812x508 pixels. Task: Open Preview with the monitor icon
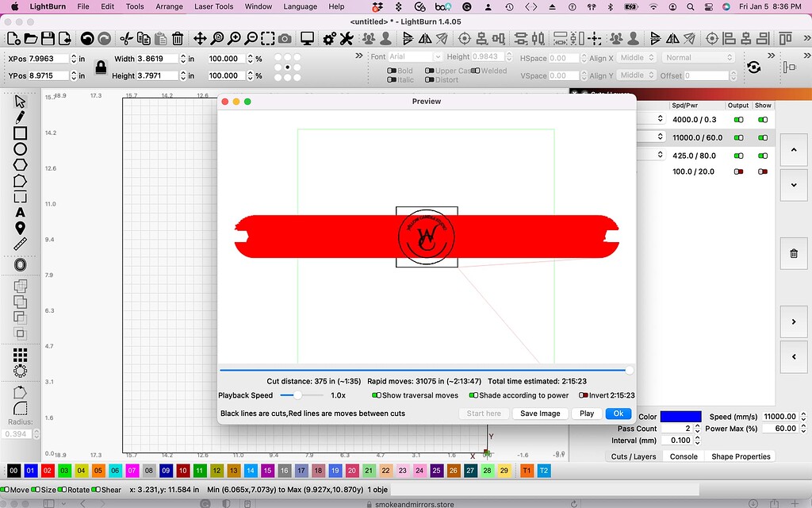tap(307, 38)
